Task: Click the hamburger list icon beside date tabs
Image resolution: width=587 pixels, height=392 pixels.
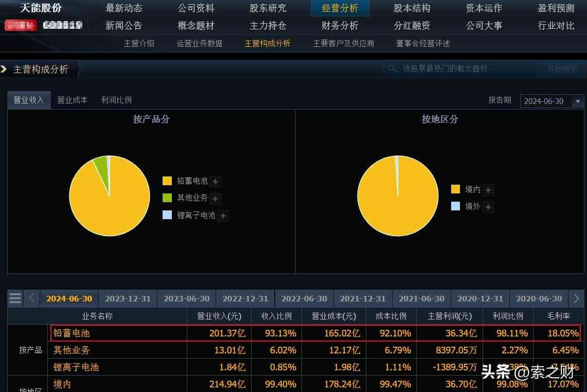Action: click(15, 298)
